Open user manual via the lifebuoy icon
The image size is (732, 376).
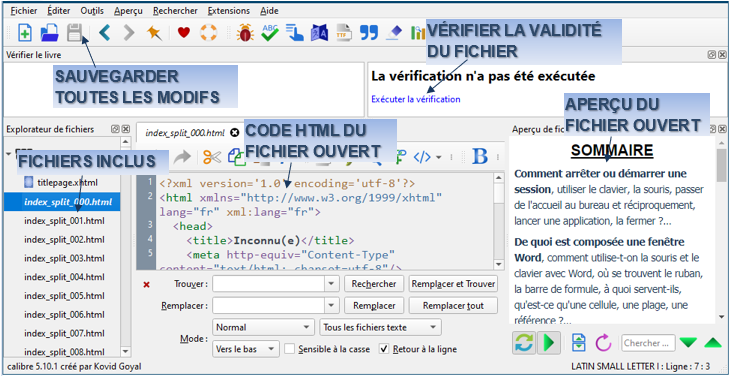[209, 33]
